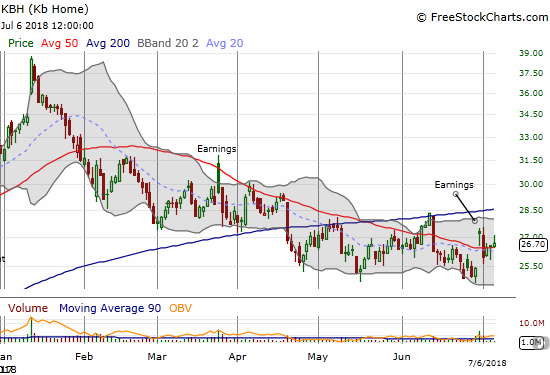
Task: Select the Avg 50 legend label
Action: point(60,43)
